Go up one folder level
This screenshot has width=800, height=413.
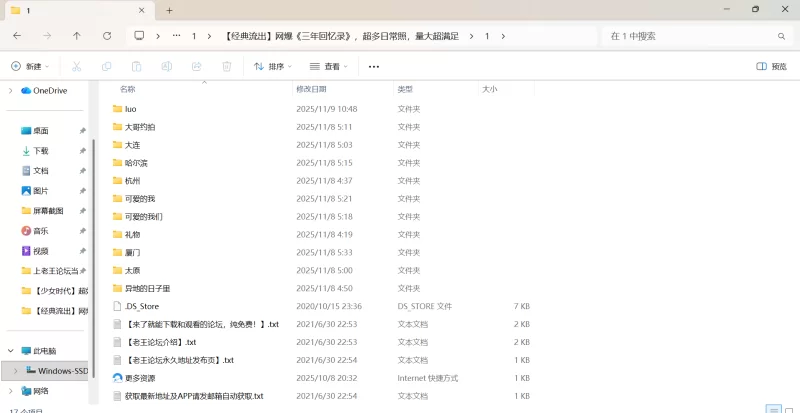[x=77, y=35]
